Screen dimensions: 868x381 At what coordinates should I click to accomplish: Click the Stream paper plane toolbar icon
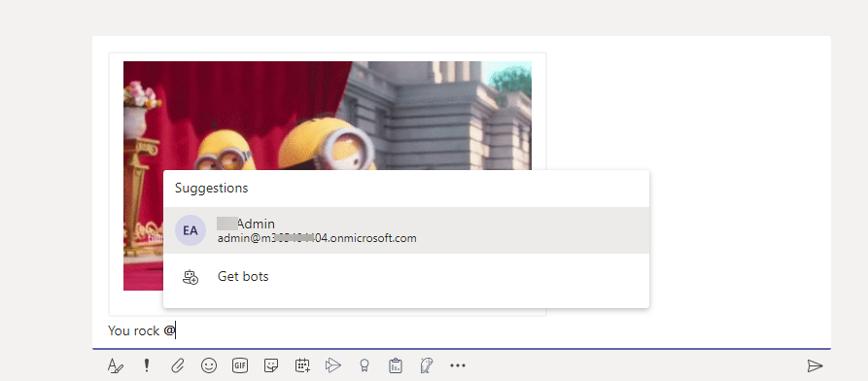(333, 365)
